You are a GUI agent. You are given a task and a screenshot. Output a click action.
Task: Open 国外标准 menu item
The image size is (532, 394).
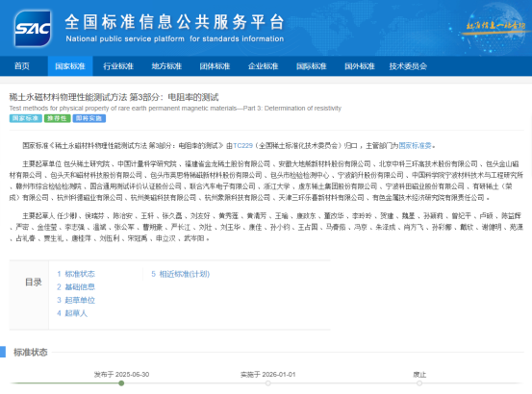pos(359,66)
